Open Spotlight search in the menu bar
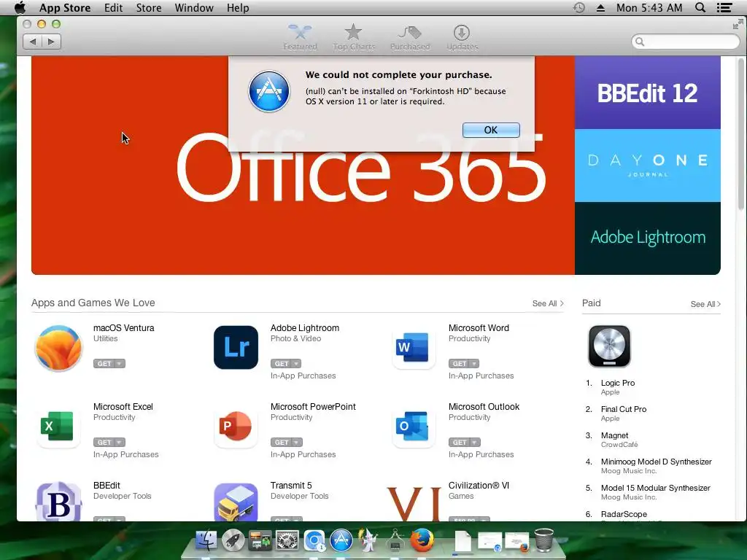 point(700,7)
